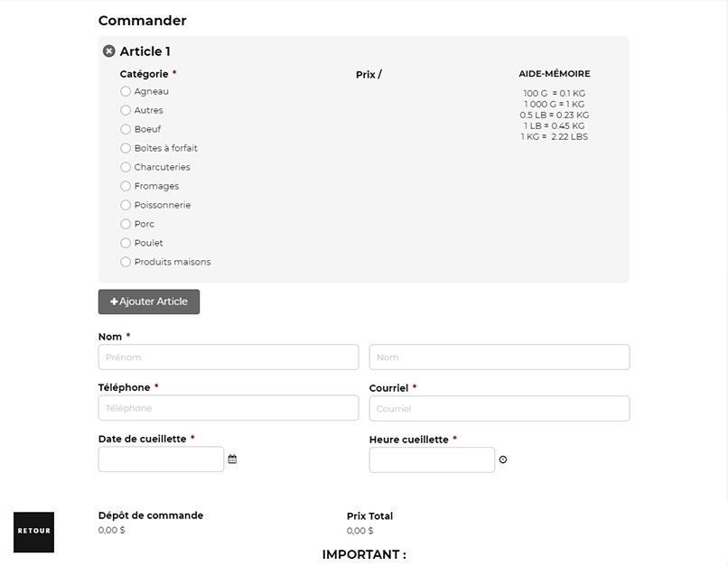Viewport: 728px width, 566px height.
Task: Click the black RETOUR button
Action: point(34,532)
